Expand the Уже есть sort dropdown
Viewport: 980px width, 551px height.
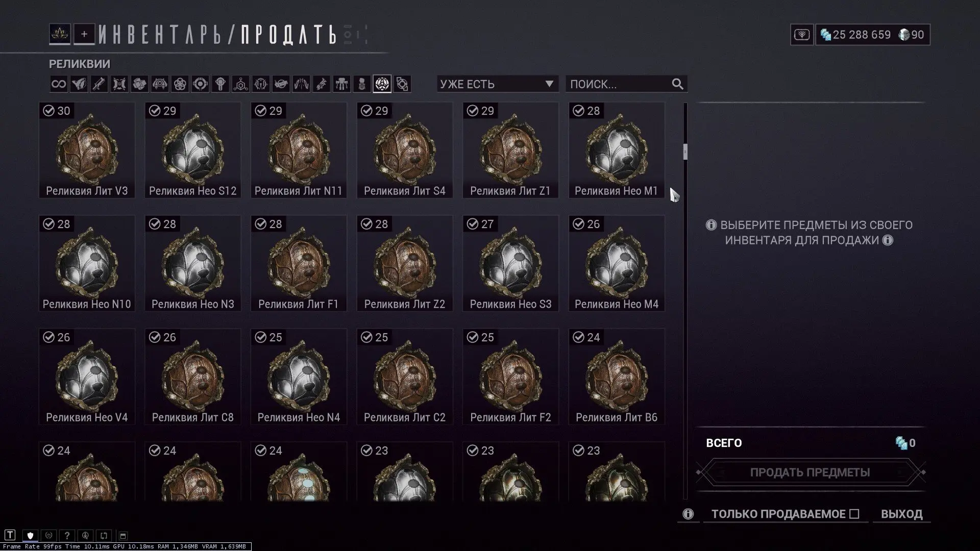coord(497,84)
